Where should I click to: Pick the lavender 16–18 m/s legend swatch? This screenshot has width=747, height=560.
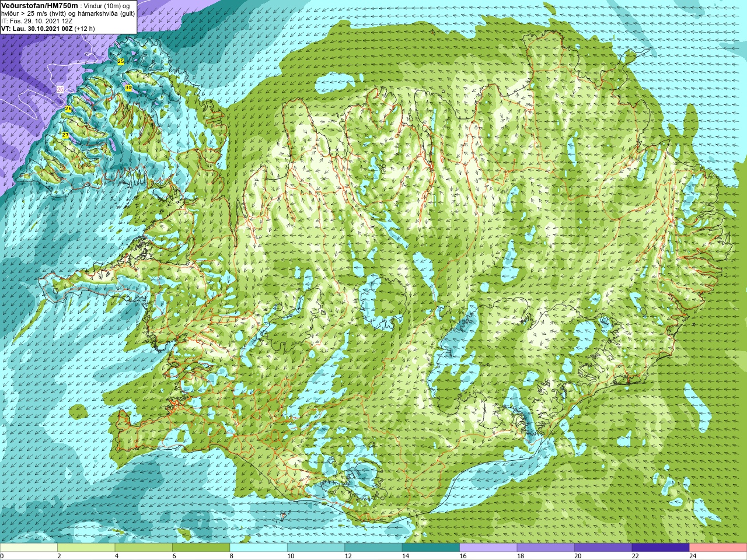488,548
